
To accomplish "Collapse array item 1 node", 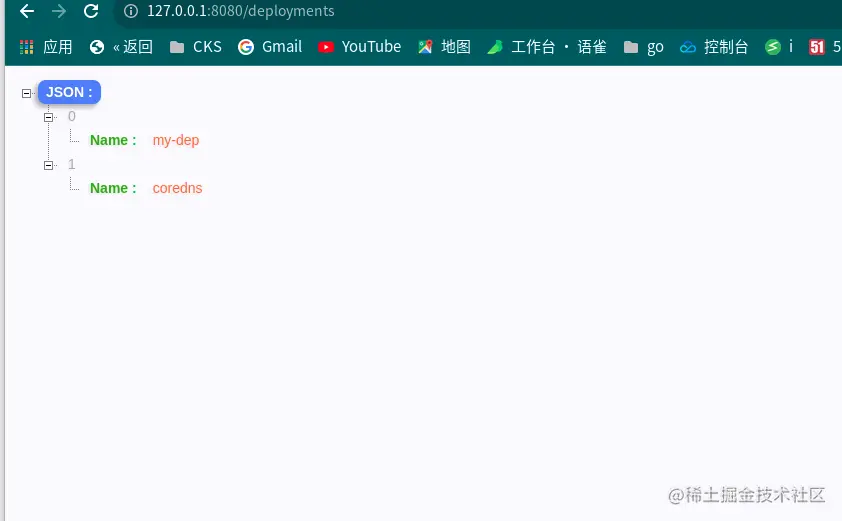I will [48, 165].
